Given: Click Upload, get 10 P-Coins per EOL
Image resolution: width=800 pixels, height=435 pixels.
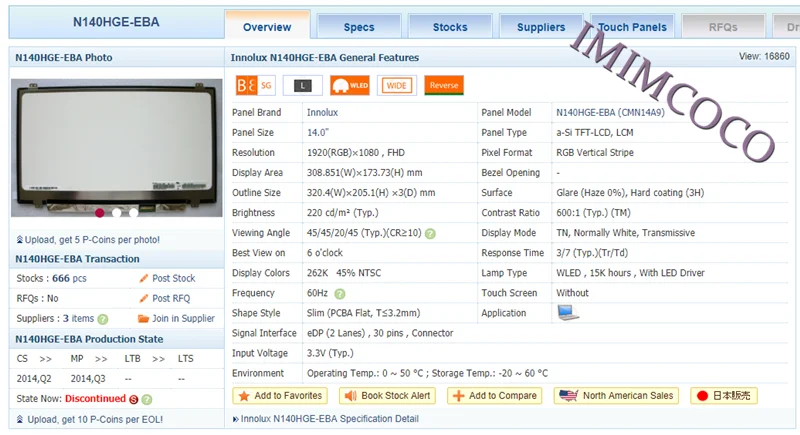Looking at the screenshot, I should (x=95, y=420).
